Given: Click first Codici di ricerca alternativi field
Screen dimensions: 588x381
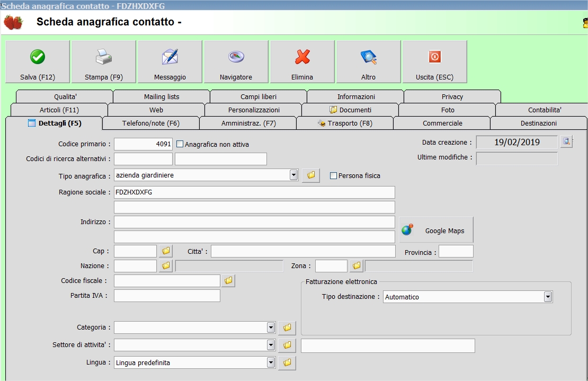Looking at the screenshot, I should [143, 159].
